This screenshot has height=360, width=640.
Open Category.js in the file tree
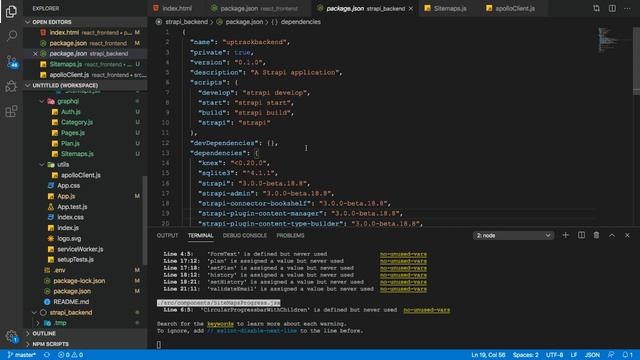click(77, 122)
